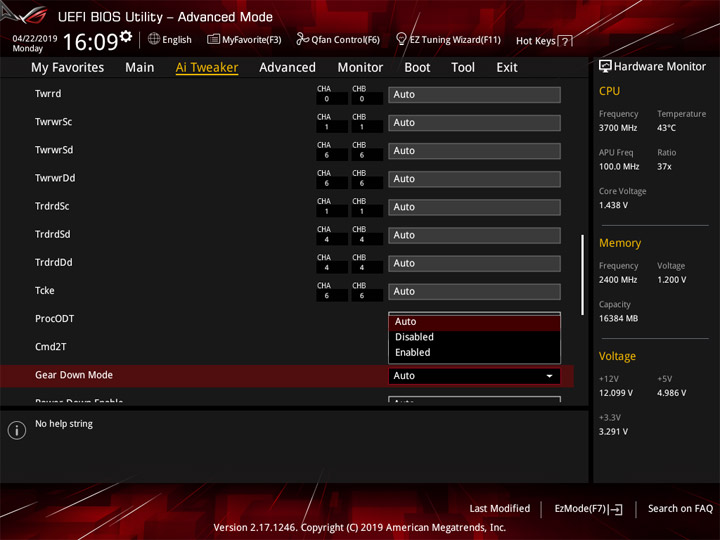Choose Disabled in the dropdown list

(x=474, y=337)
